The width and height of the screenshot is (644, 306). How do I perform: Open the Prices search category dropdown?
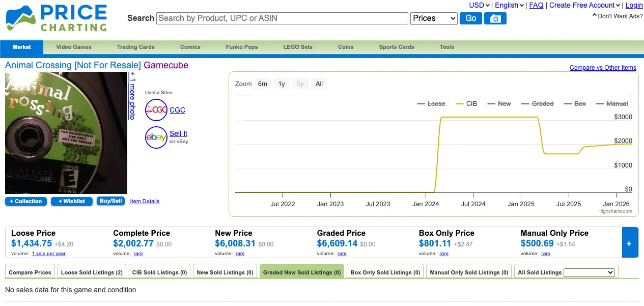pyautogui.click(x=433, y=18)
